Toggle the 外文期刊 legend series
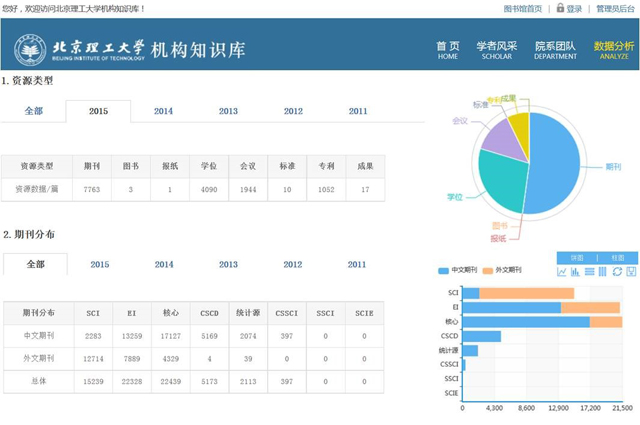The image size is (640, 425). click(x=506, y=271)
